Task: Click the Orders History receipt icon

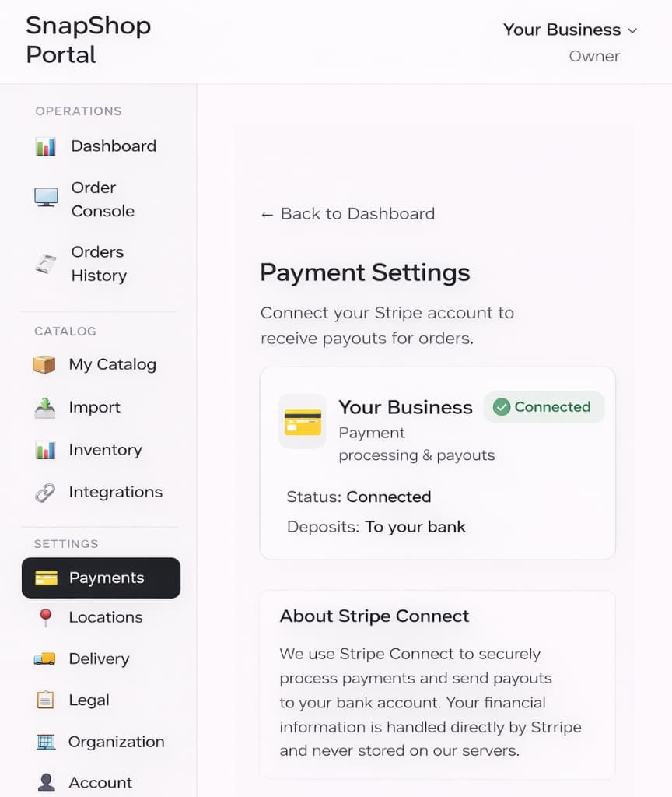Action: point(44,263)
